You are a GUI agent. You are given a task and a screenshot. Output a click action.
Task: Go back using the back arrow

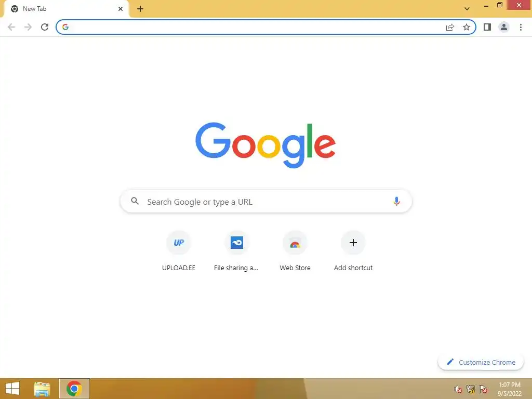click(11, 27)
